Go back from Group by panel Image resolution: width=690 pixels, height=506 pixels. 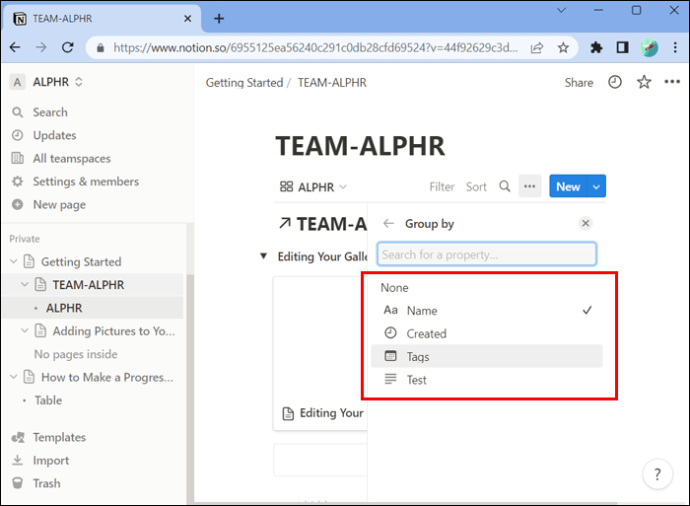(x=389, y=224)
